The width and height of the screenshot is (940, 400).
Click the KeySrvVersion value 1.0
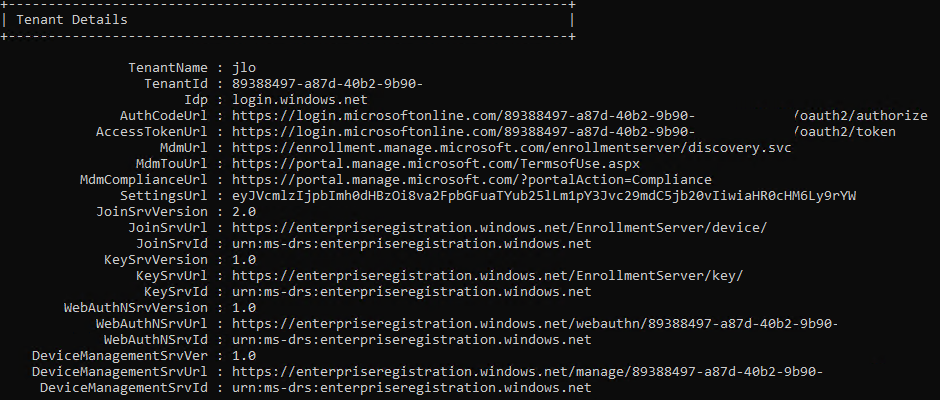(x=244, y=260)
